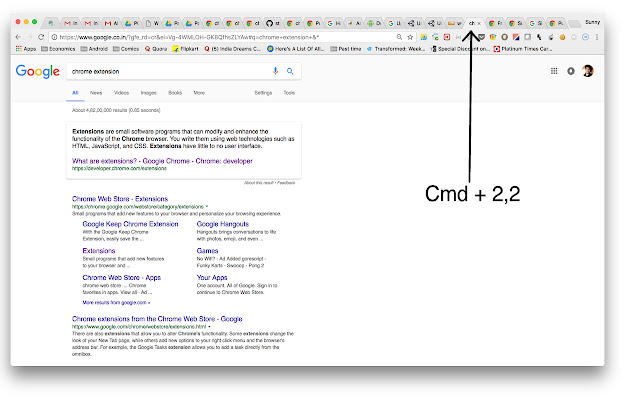Open 'Chrome Web Store - Extensions' result

point(120,199)
